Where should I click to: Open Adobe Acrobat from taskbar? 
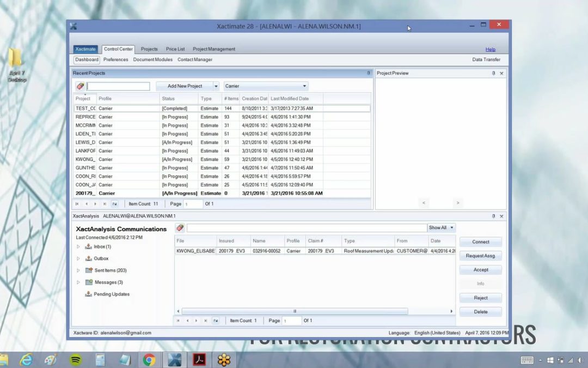[x=199, y=360]
